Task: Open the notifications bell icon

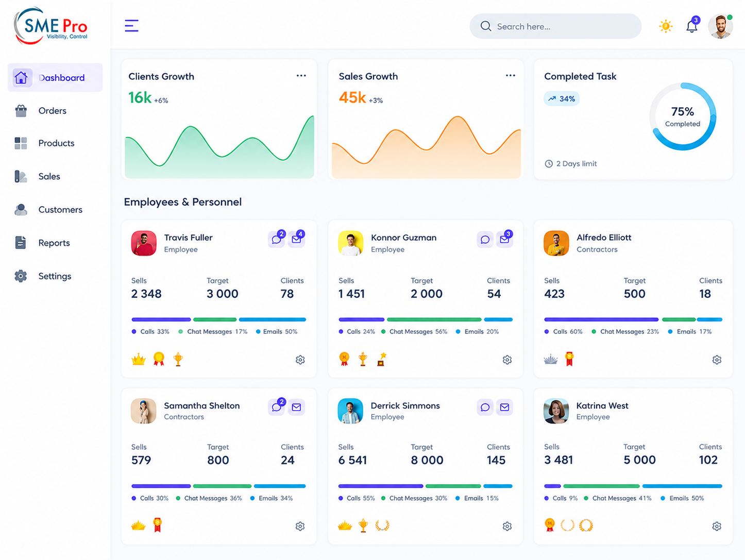Action: [691, 26]
